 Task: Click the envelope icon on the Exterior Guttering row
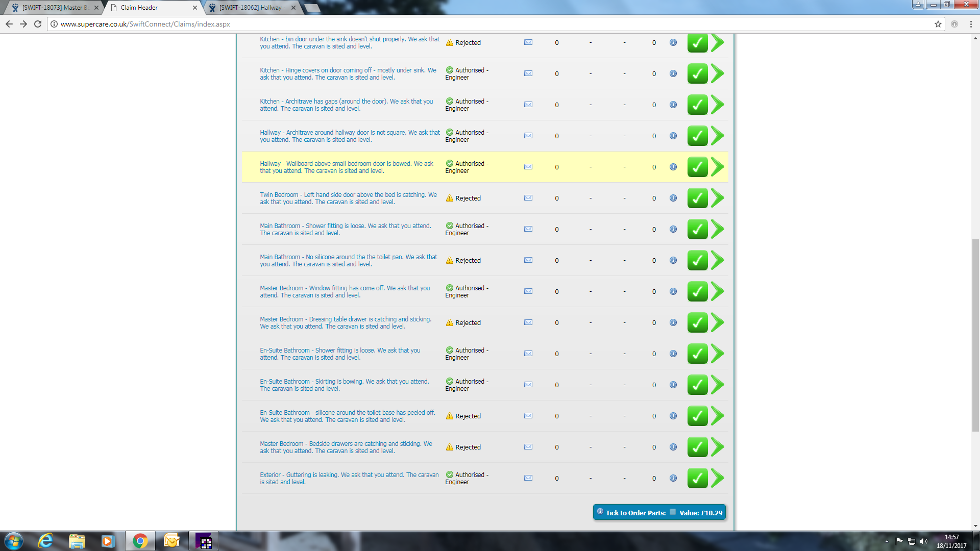pos(528,478)
